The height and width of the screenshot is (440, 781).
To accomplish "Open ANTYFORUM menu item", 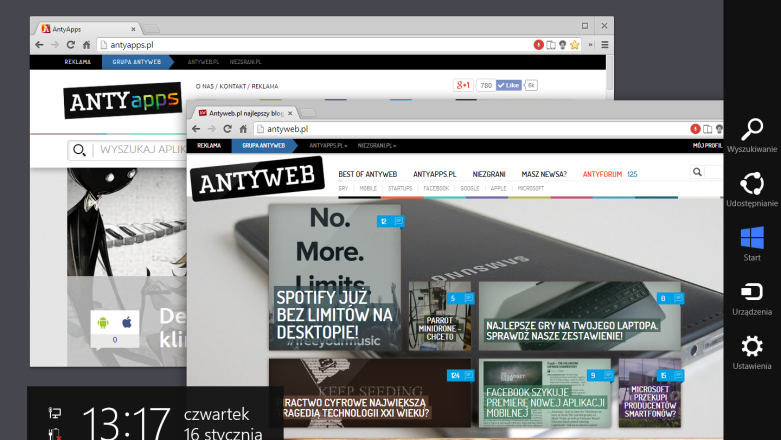I will (x=602, y=174).
